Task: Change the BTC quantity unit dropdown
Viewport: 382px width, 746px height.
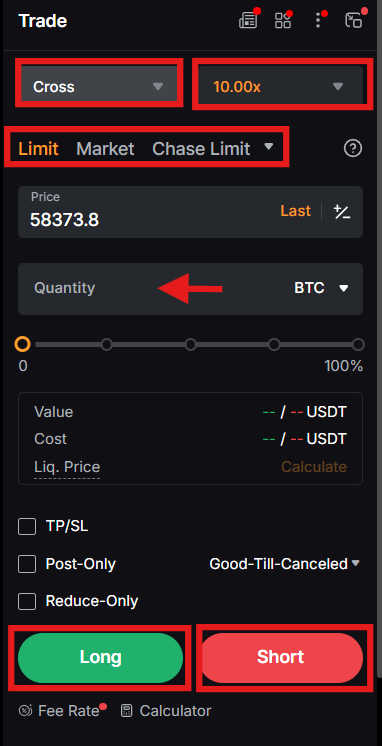Action: 322,288
